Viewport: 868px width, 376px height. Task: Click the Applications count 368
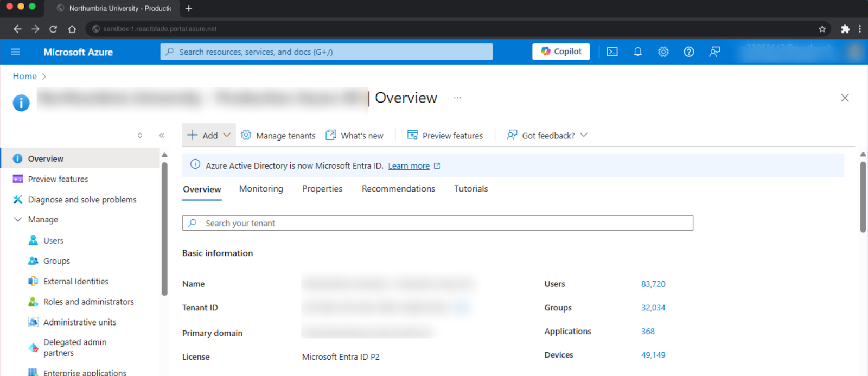(x=648, y=332)
